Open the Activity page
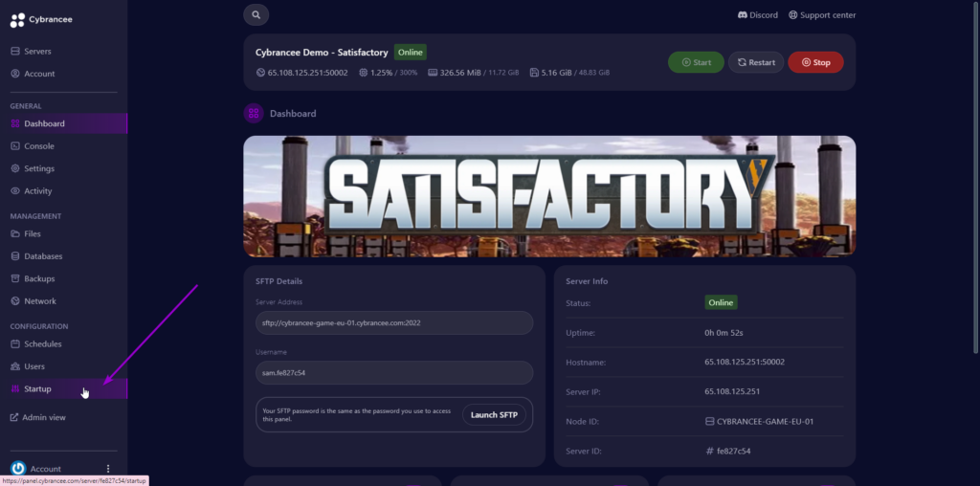 pos(64,191)
